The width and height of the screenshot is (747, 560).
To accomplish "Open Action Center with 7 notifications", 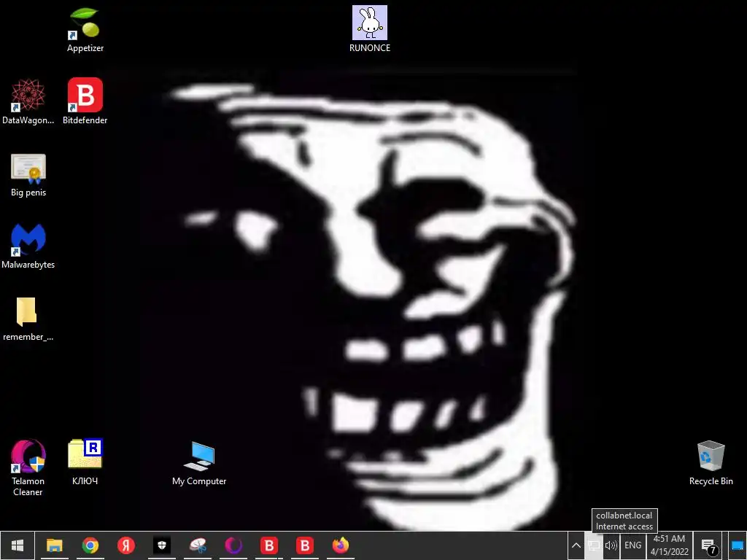I will click(709, 546).
